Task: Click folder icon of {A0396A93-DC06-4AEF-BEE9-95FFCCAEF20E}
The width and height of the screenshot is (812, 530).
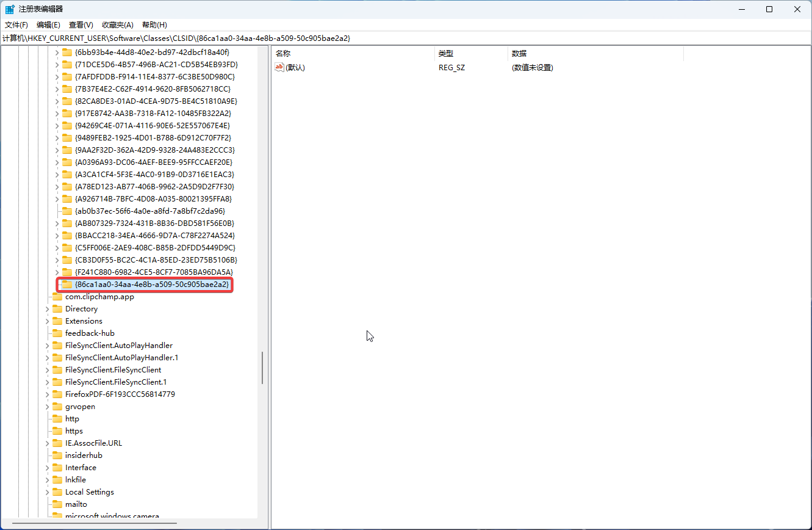Action: 67,162
